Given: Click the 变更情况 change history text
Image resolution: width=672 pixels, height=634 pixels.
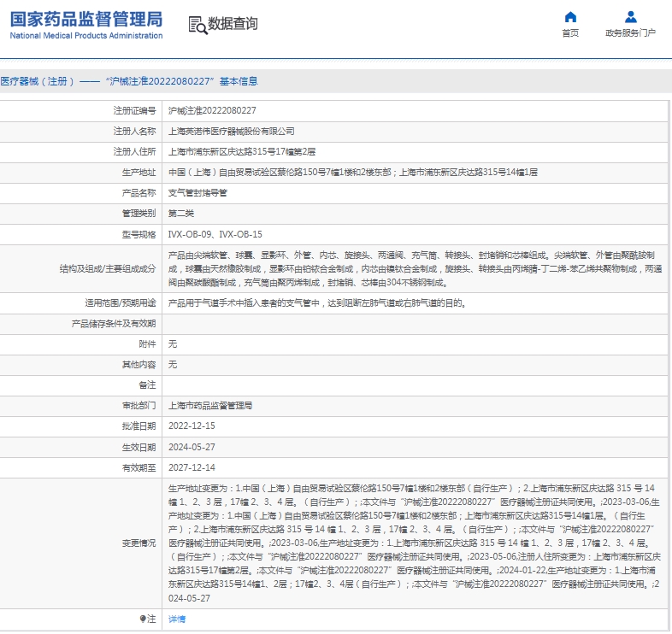Looking at the screenshot, I should pyautogui.click(x=414, y=543).
